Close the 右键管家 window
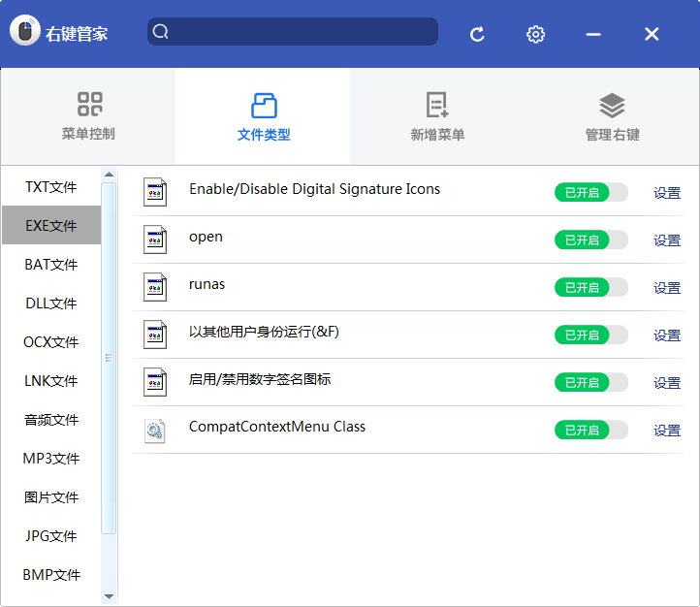The width and height of the screenshot is (700, 607). [x=652, y=34]
